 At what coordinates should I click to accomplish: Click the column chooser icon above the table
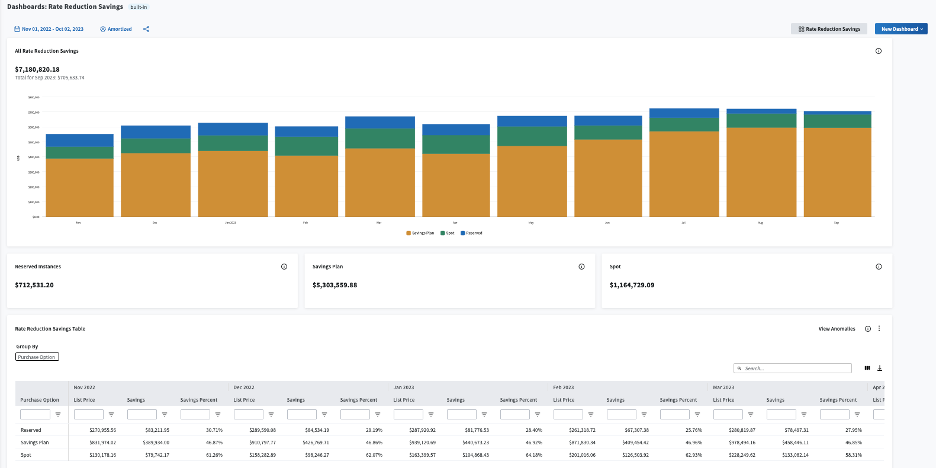click(868, 368)
